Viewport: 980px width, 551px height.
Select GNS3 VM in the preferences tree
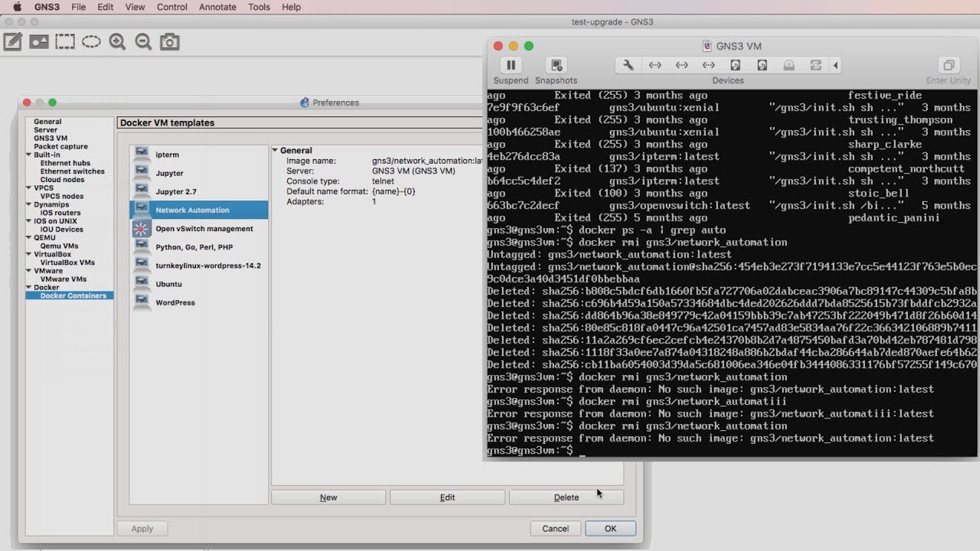51,138
